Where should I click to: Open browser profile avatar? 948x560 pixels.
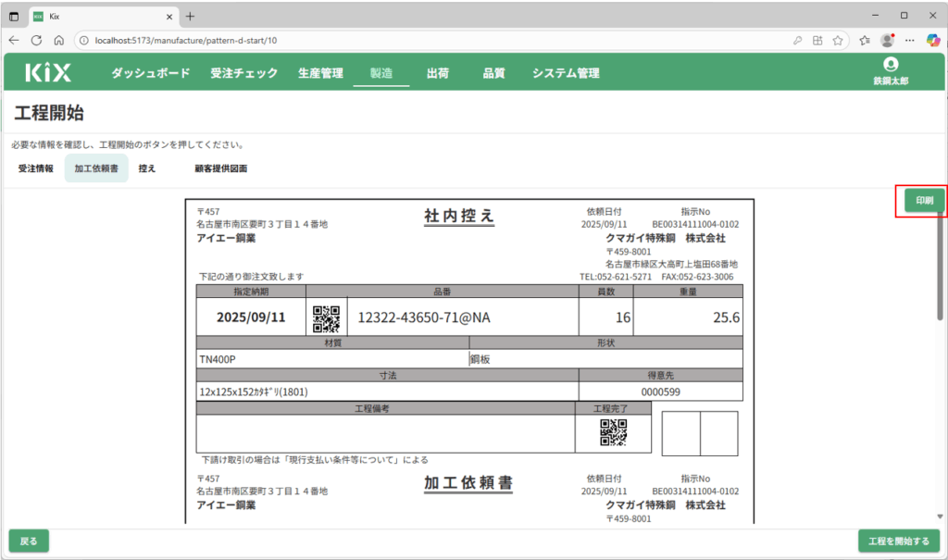point(888,41)
